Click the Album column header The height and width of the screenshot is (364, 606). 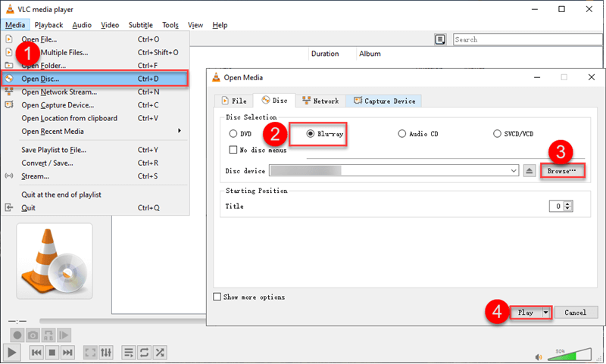(x=370, y=54)
